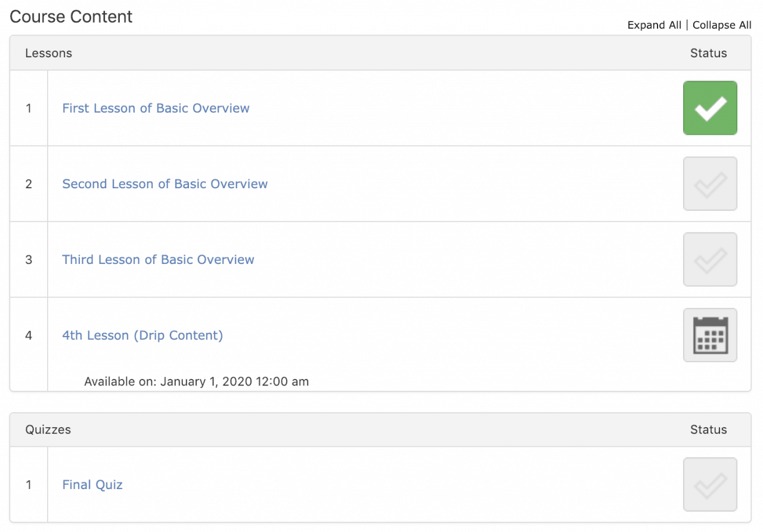Open Second Lesson of Basic Overview
This screenshot has width=763, height=532.
[165, 184]
